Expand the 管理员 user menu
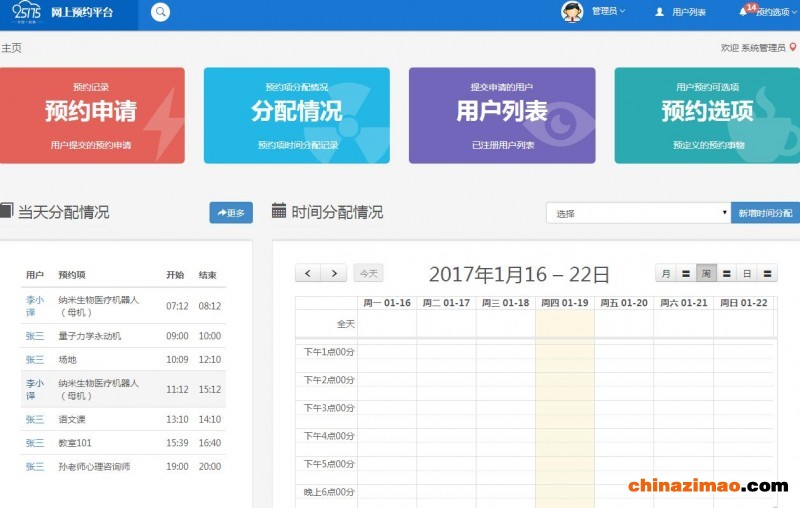Image resolution: width=800 pixels, height=508 pixels. click(608, 12)
